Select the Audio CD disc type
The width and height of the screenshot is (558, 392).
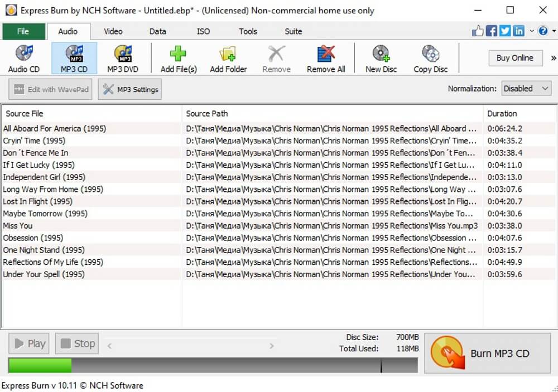(x=24, y=59)
